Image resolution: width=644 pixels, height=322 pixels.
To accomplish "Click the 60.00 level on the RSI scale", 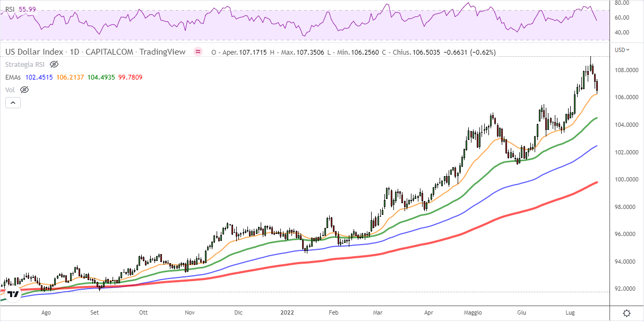I will coord(622,18).
